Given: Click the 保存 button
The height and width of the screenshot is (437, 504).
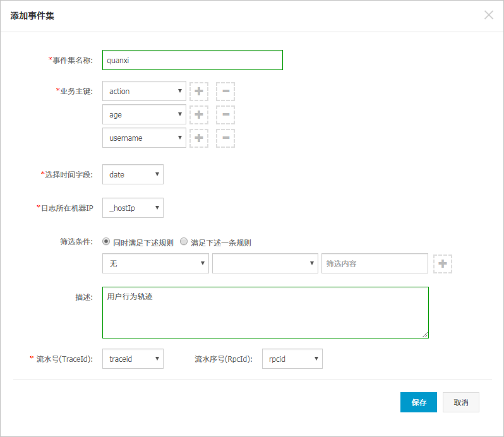Looking at the screenshot, I should point(419,402).
